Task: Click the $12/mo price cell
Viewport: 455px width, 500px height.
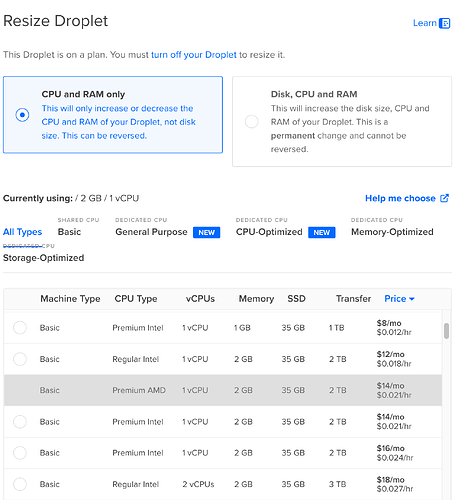Action: pyautogui.click(x=394, y=359)
